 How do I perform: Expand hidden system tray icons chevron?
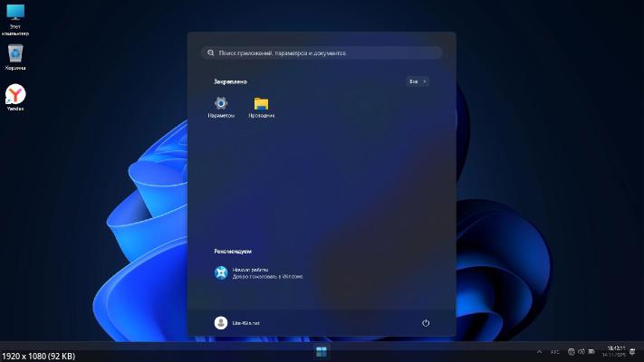[540, 351]
